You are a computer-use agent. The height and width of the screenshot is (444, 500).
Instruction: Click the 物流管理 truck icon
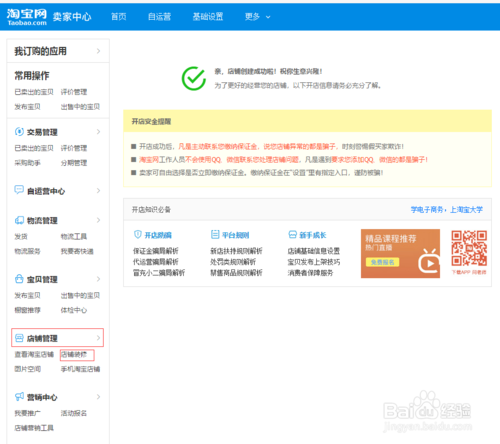tap(19, 220)
